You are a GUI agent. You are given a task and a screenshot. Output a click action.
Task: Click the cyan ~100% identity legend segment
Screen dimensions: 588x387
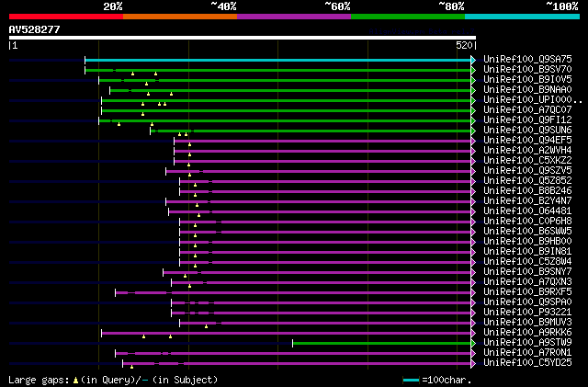point(523,17)
